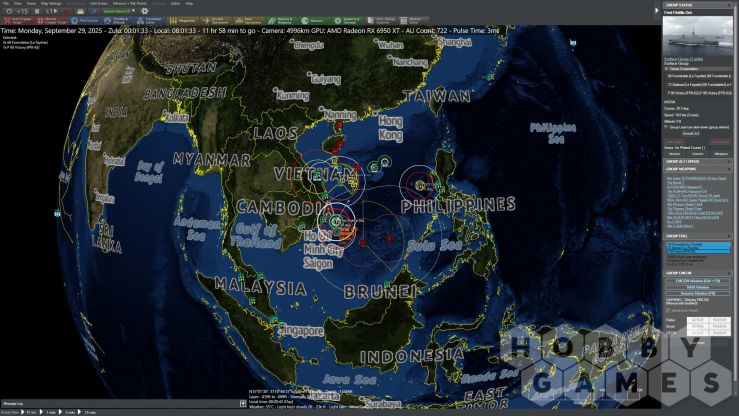Screen dimensions: 739x416
Task: Open the Sensors toolbar button
Action: tap(314, 21)
